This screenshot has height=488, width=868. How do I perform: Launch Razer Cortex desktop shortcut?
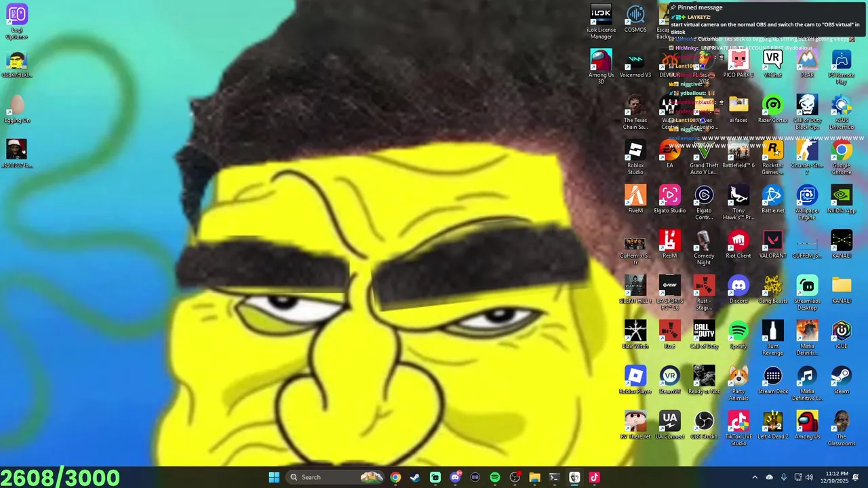tap(772, 109)
